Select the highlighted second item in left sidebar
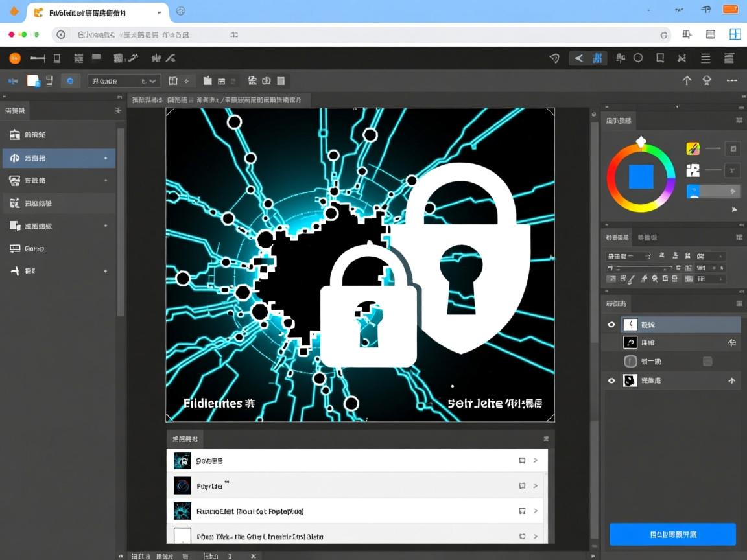 58,158
